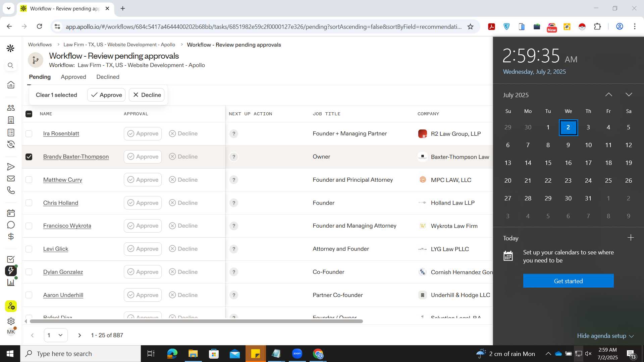Screen dimensions: 644x362
Task: Open File Explorer from the taskbar
Action: [x=193, y=354]
